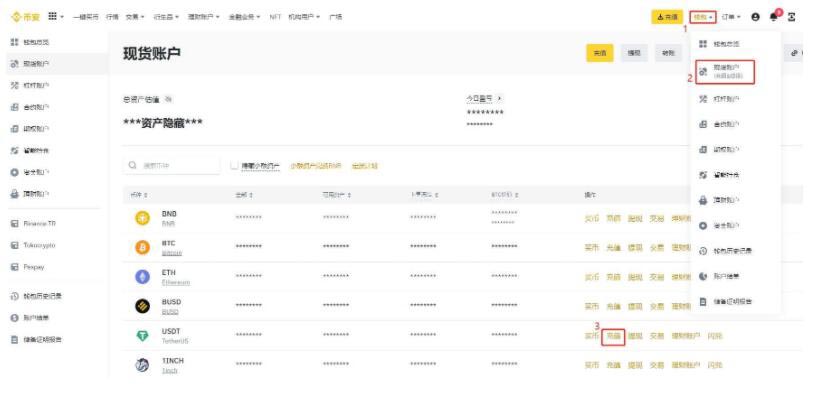Click the withdraw link in 1INCH row

[x=635, y=365]
